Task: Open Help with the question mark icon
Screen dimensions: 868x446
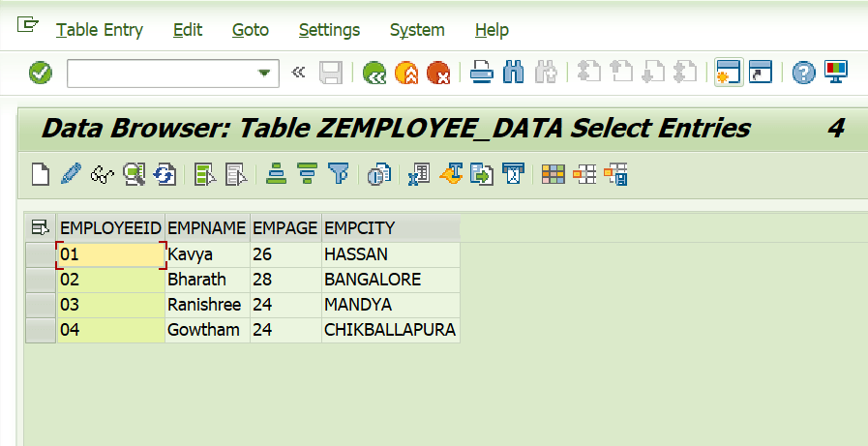Action: pyautogui.click(x=803, y=73)
